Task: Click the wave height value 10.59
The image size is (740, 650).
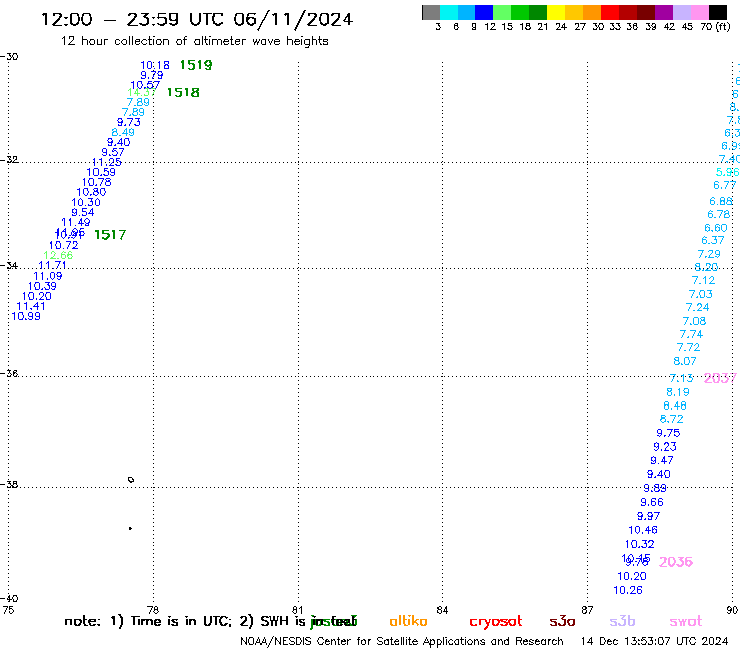Action: pyautogui.click(x=101, y=172)
